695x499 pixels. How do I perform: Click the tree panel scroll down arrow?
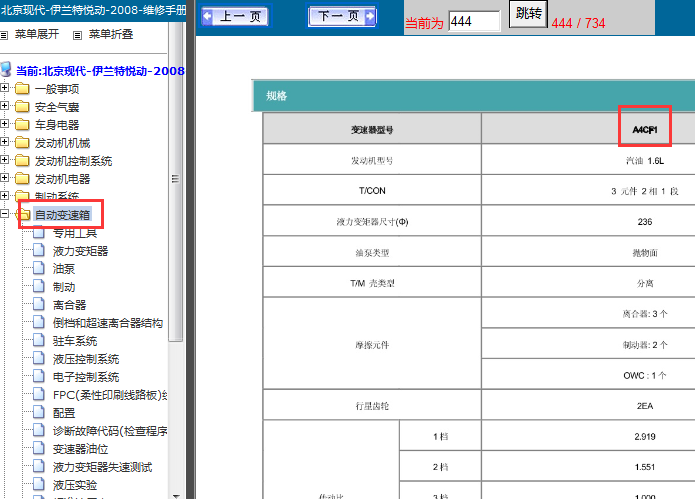click(x=176, y=495)
